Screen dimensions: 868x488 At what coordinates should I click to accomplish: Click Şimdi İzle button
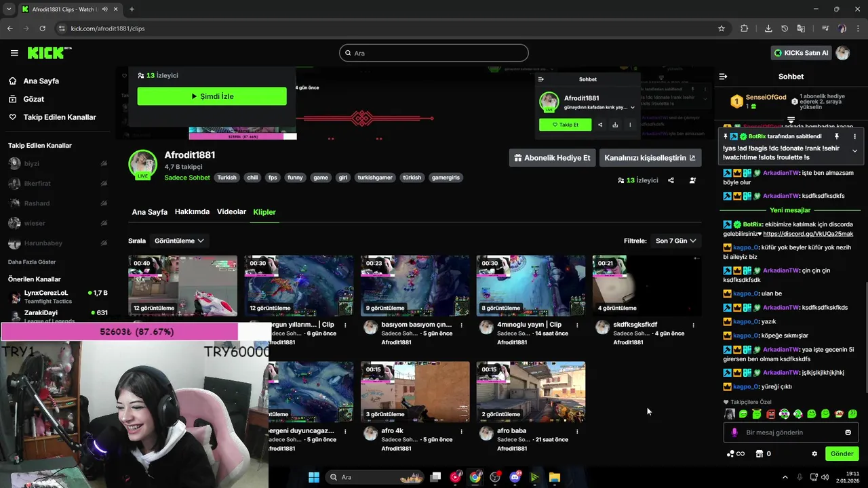[212, 96]
